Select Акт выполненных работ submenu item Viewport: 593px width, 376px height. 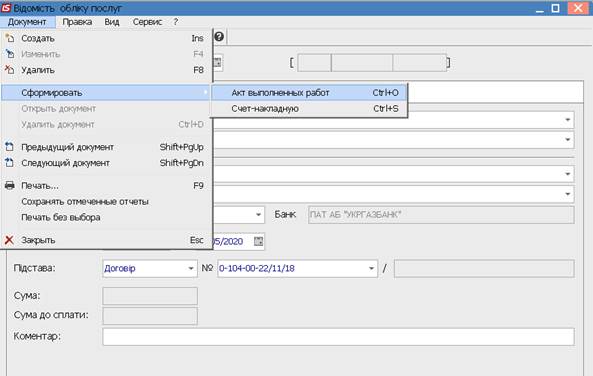click(x=309, y=93)
